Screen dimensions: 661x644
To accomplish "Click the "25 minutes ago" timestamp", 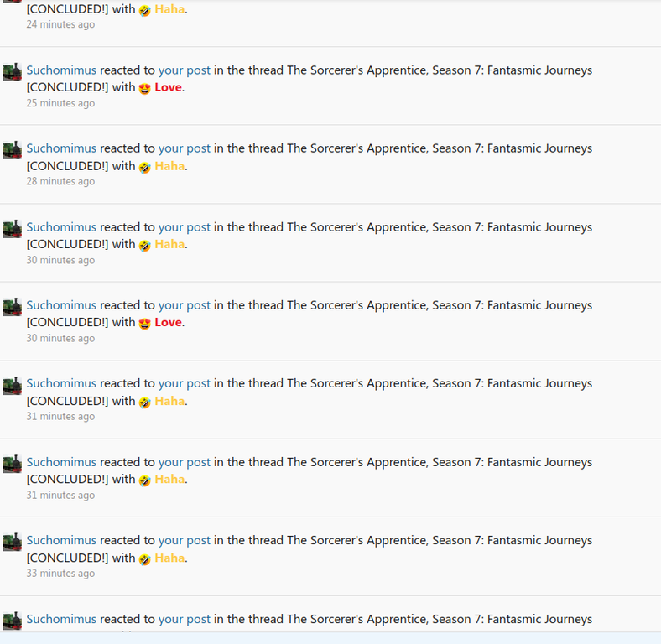I will point(60,103).
